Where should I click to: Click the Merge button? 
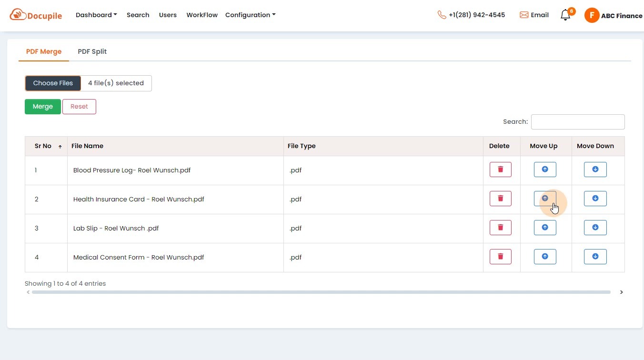point(42,106)
